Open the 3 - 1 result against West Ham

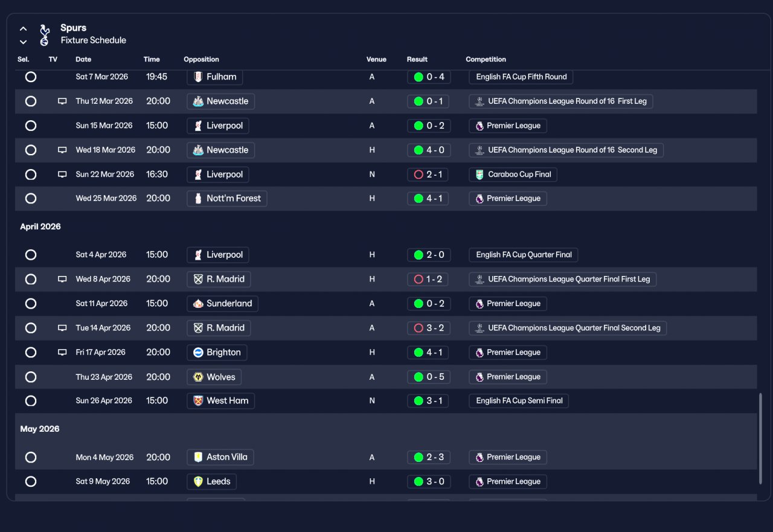click(x=428, y=401)
